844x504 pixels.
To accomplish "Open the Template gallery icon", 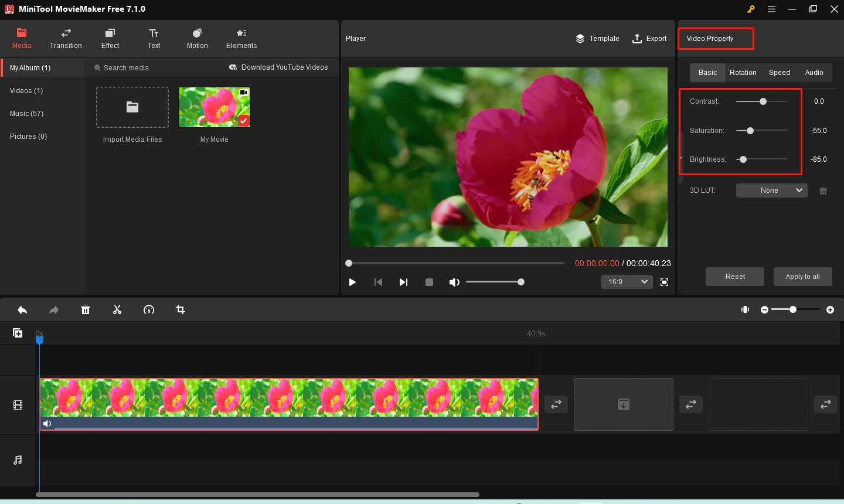I will [x=597, y=39].
